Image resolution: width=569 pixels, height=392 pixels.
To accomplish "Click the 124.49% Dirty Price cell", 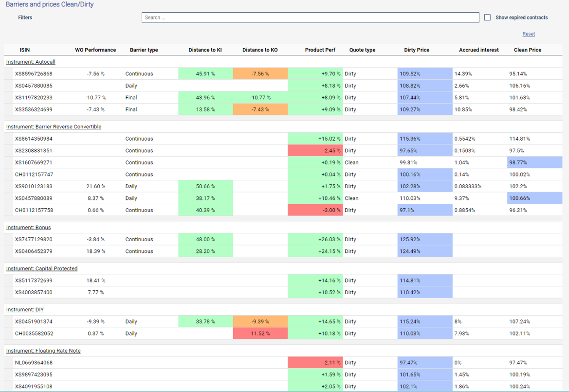I will pos(425,251).
